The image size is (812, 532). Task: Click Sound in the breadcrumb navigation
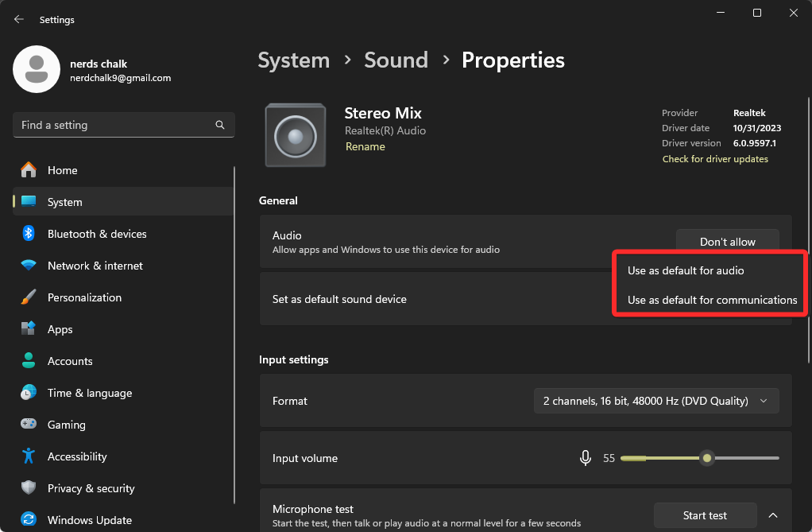[x=396, y=60]
